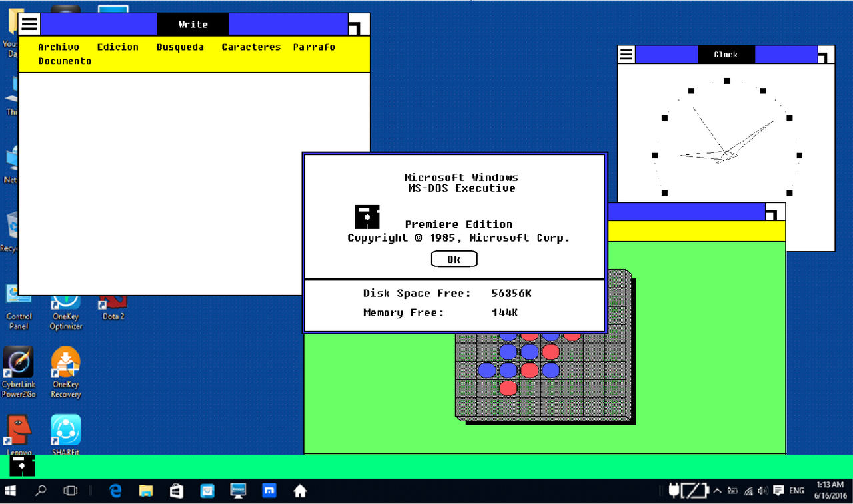Click the floppy disk icon in the About dialog
This screenshot has height=504, width=853.
[x=367, y=217]
